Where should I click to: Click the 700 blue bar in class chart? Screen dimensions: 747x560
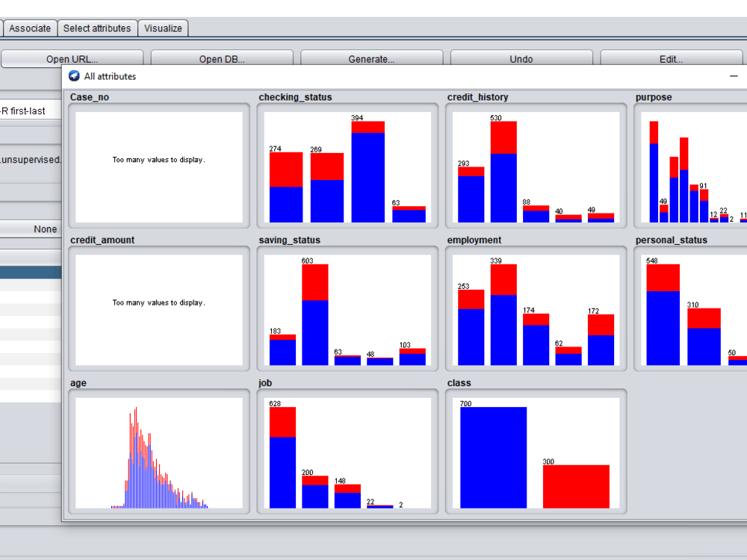click(493, 457)
